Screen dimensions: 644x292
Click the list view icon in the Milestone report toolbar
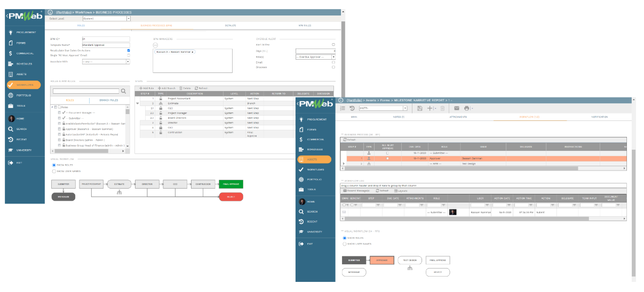point(343,108)
